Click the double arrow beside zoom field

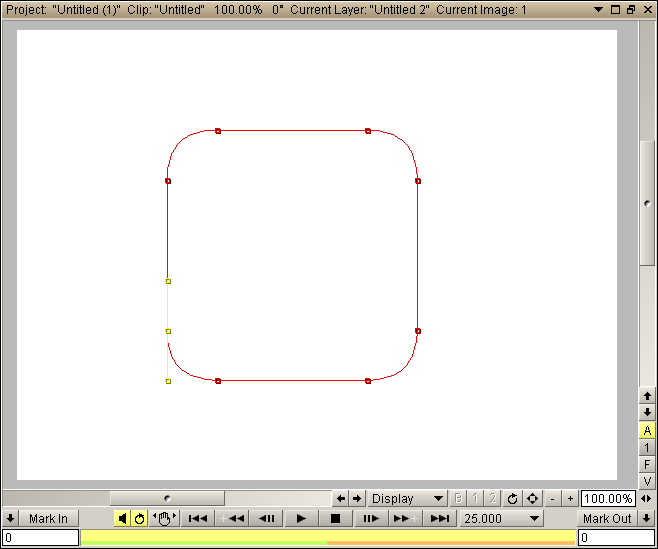(647, 498)
